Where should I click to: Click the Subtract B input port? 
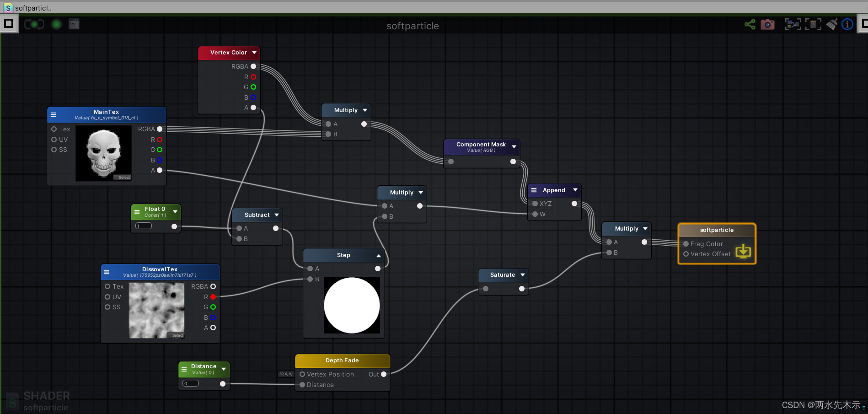pyautogui.click(x=239, y=239)
